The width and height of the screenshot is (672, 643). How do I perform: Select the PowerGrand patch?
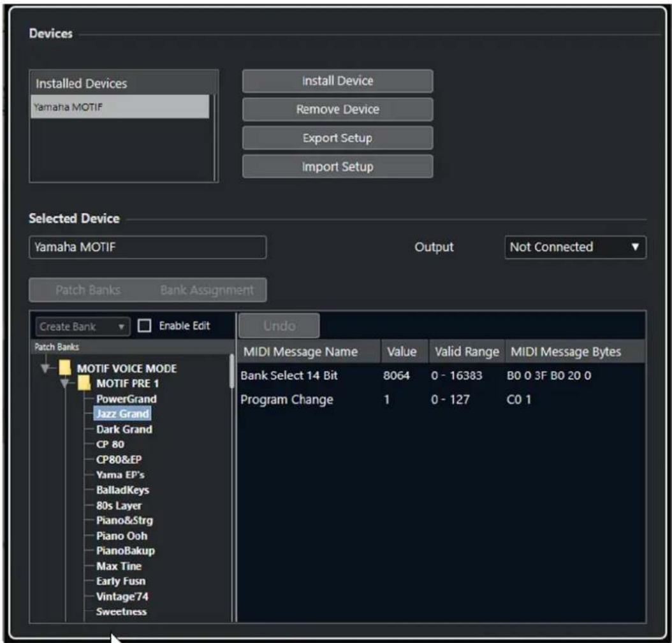pos(126,399)
